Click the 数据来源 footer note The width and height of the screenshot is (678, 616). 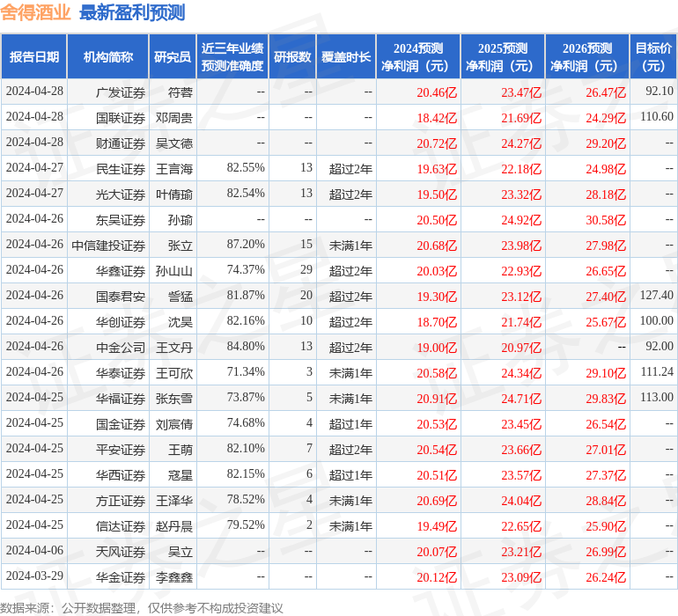coord(142,608)
